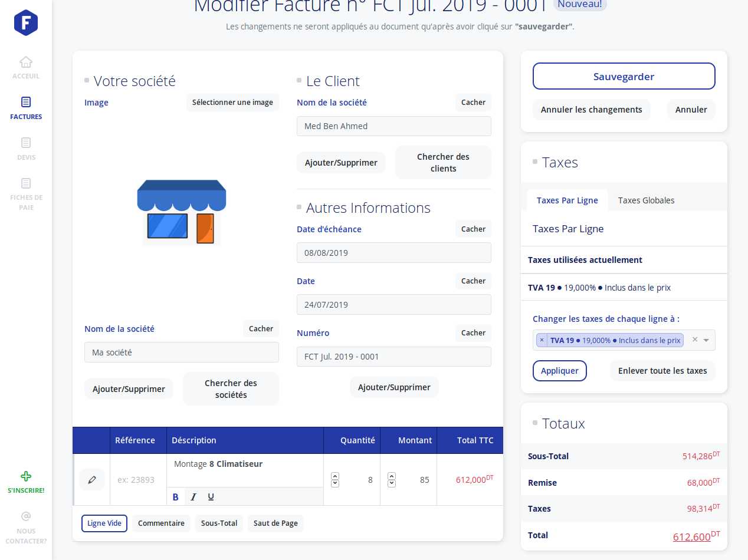Hide the Date d'échéance field
This screenshot has width=748, height=560.
pos(473,229)
